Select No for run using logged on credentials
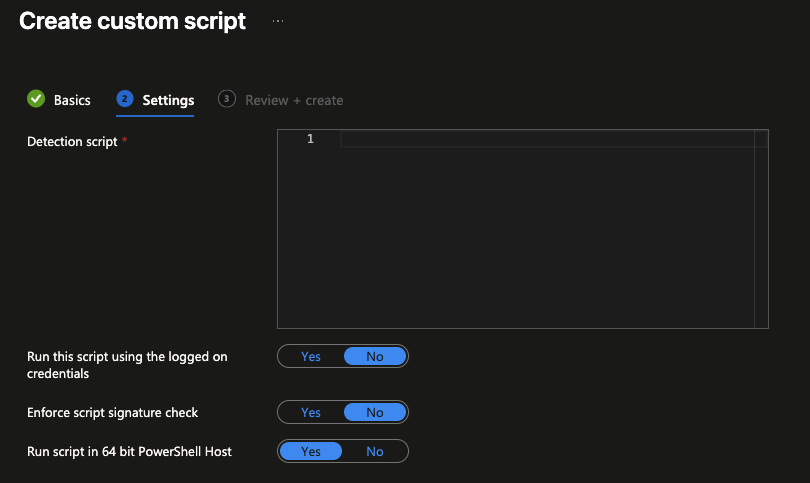Viewport: 810px width, 483px height. pyautogui.click(x=375, y=356)
